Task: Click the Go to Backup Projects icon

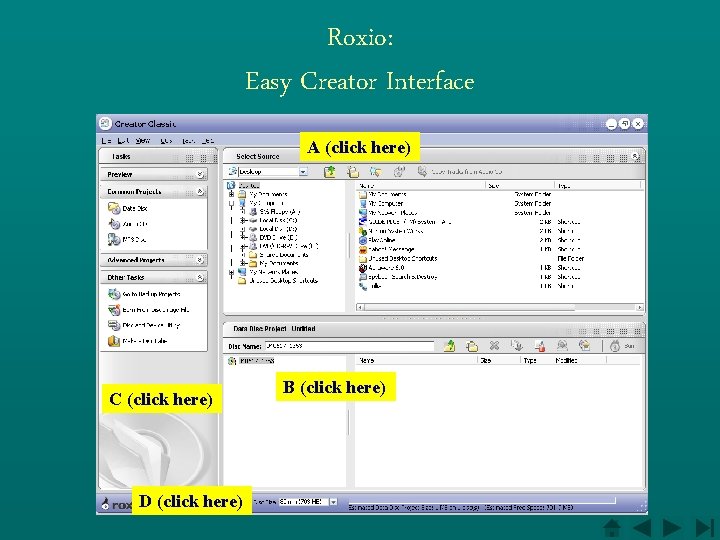Action: (114, 294)
